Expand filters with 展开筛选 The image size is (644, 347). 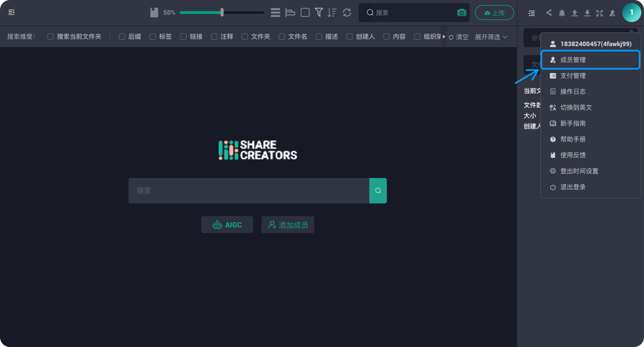[x=491, y=37]
